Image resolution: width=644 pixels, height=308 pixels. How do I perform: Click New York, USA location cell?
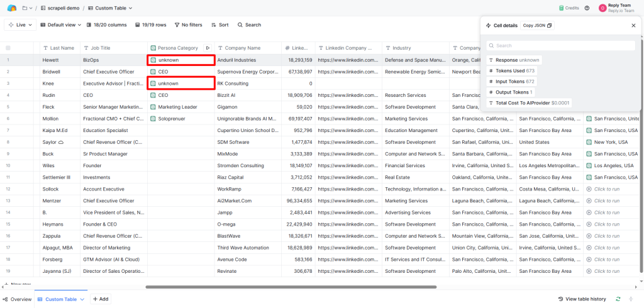point(611,142)
